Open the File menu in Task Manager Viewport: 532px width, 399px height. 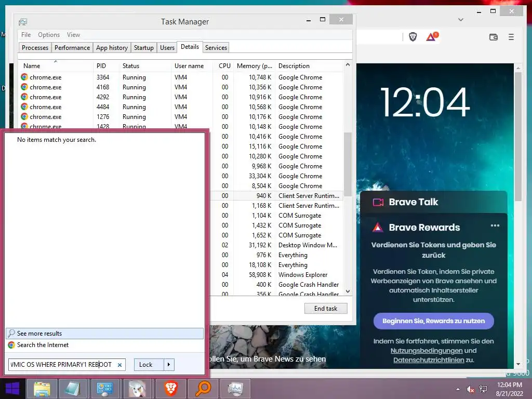26,35
